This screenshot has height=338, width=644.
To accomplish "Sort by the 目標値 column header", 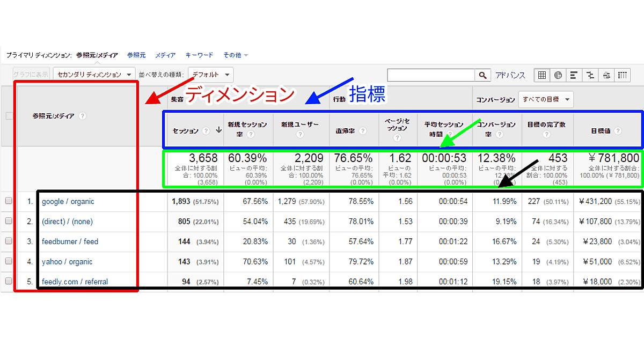I will (602, 130).
